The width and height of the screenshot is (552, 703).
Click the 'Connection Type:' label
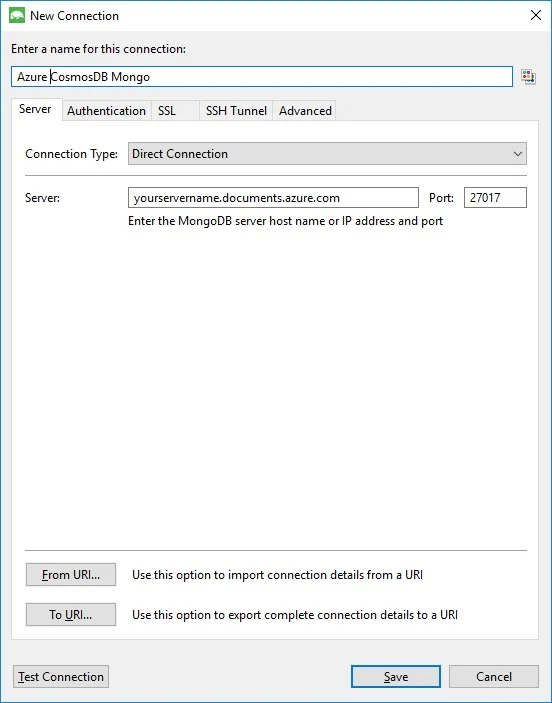click(x=71, y=154)
